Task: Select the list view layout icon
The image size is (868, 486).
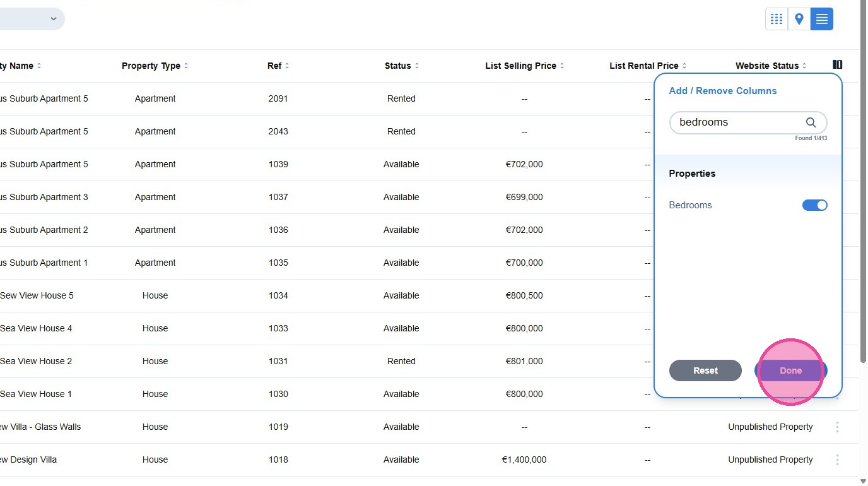Action: [x=822, y=19]
